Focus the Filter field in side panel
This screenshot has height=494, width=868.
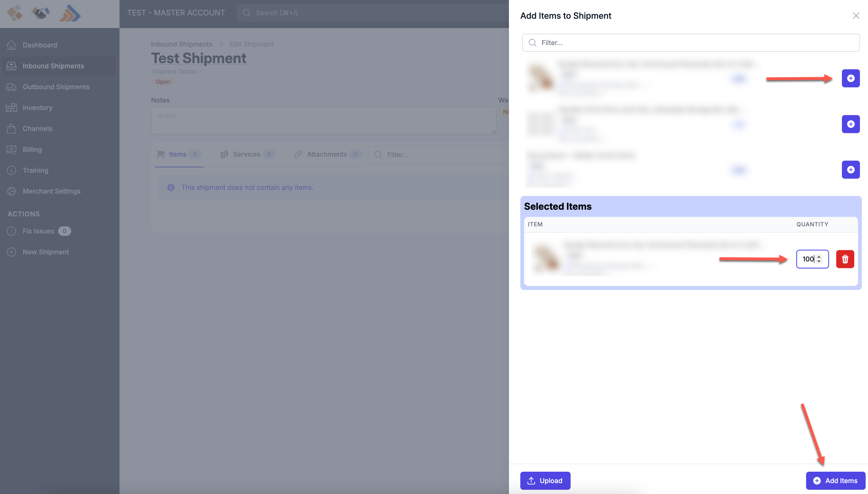tap(691, 43)
